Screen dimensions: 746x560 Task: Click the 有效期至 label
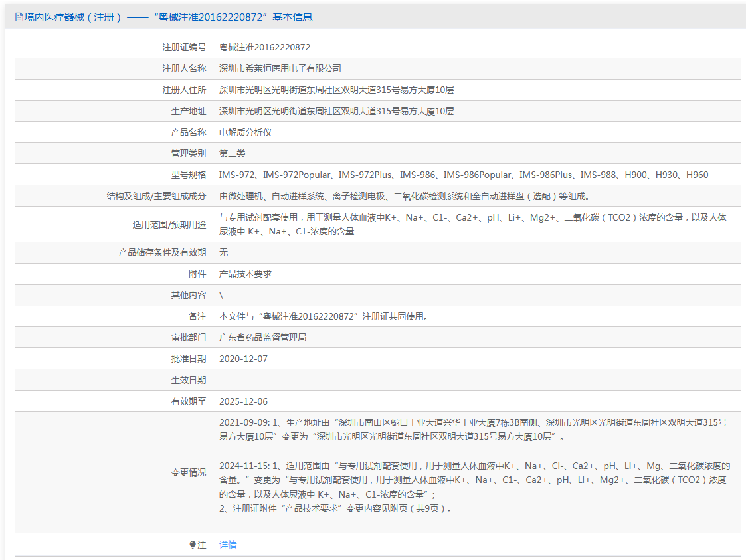[x=189, y=401]
